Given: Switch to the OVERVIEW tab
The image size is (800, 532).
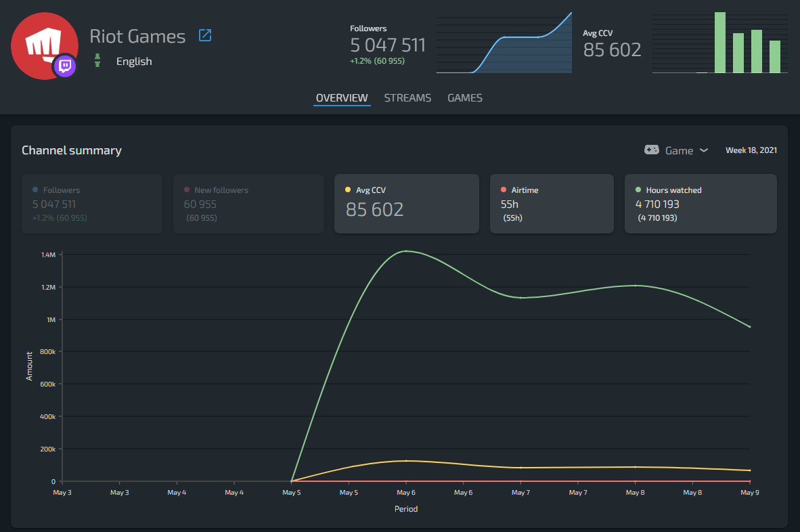Looking at the screenshot, I should 342,98.
